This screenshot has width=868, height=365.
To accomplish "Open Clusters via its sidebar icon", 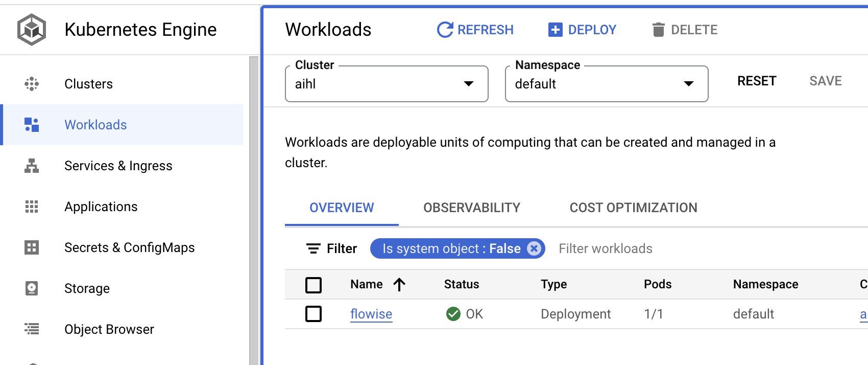I will tap(32, 84).
